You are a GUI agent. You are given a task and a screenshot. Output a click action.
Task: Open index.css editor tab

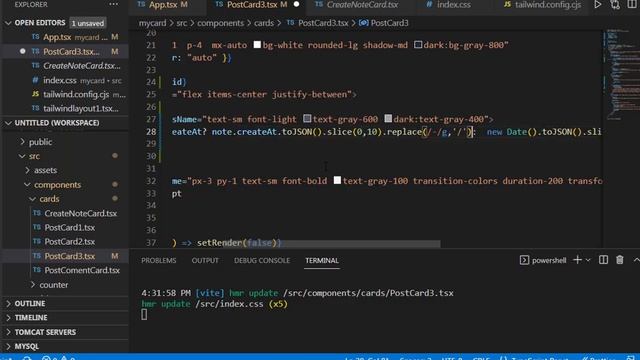click(453, 5)
